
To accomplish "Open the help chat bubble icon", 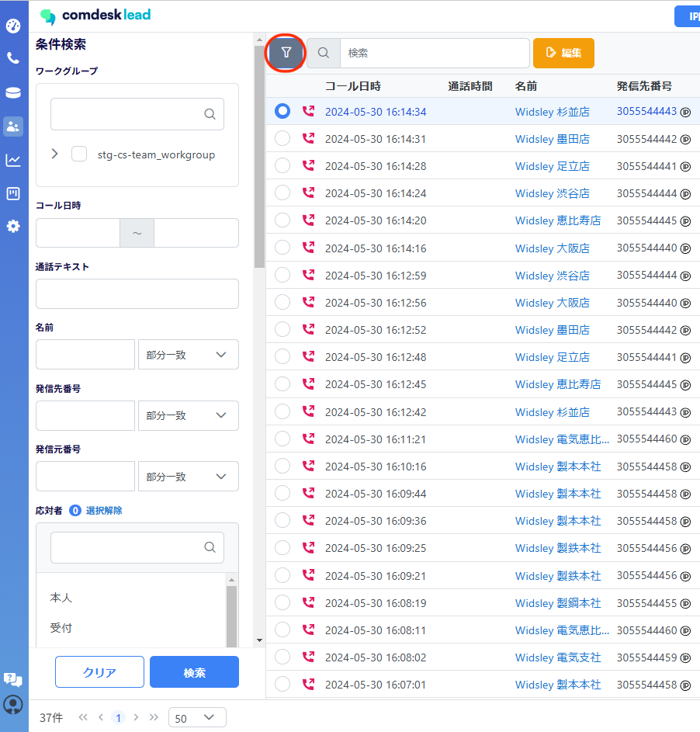I will click(13, 680).
